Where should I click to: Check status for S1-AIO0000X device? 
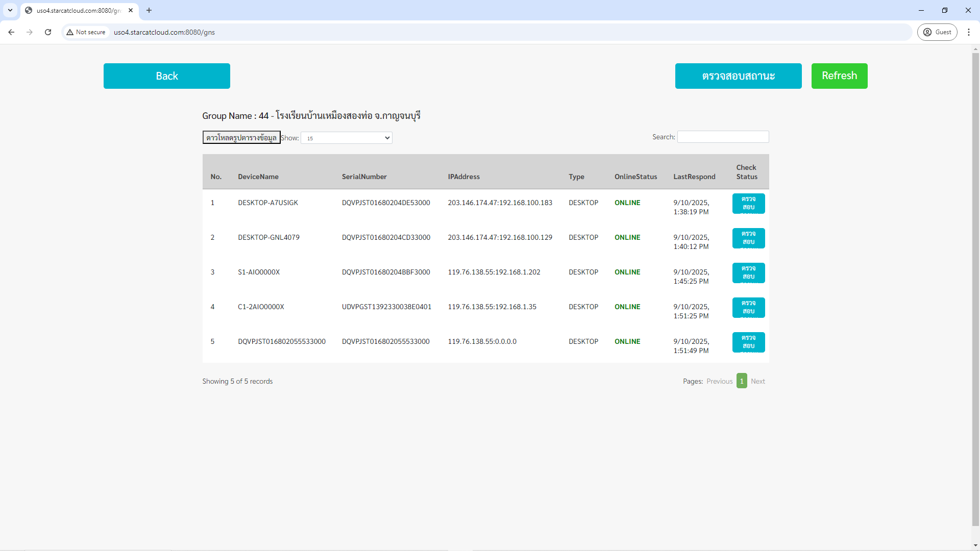tap(748, 273)
